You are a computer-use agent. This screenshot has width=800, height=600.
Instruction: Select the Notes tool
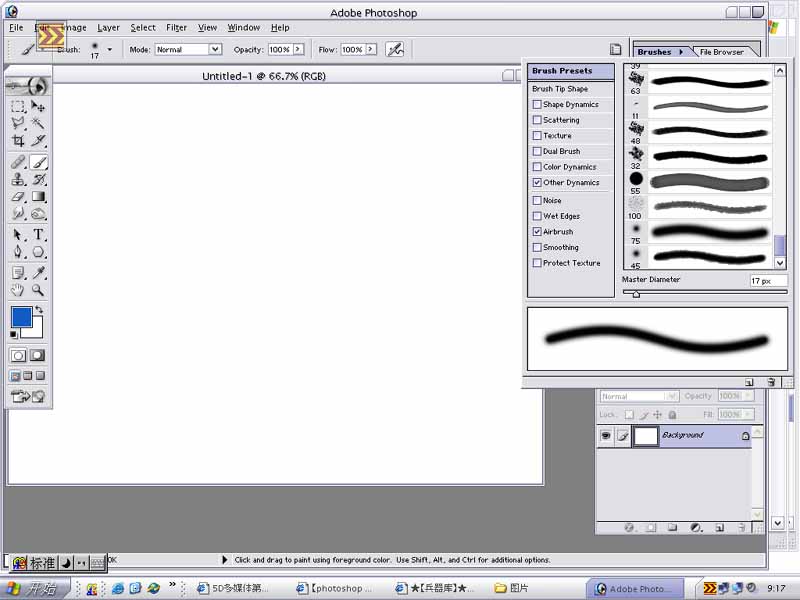[18, 273]
